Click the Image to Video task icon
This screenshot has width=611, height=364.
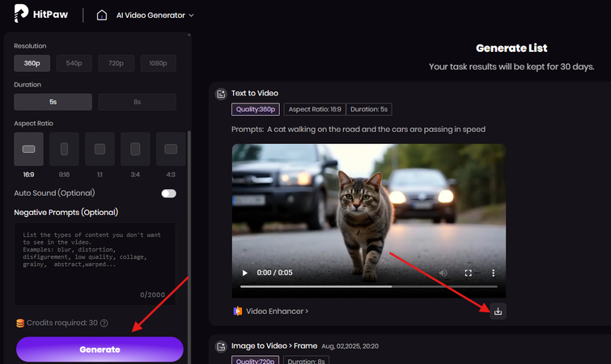tap(221, 346)
